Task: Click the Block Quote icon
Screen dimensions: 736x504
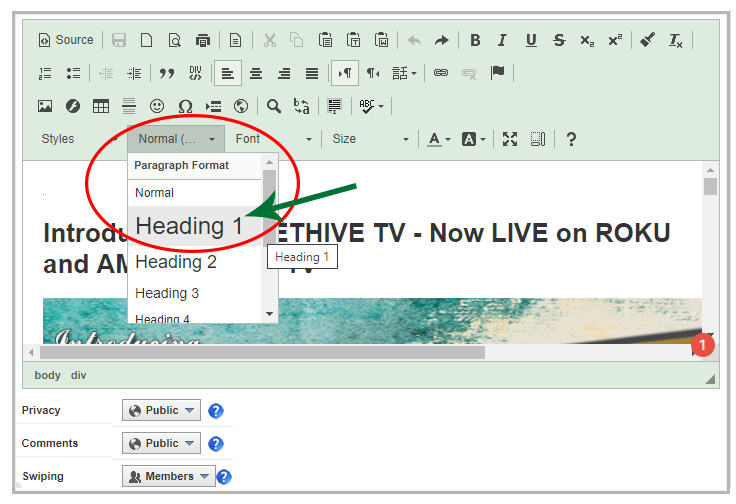Action: pos(167,73)
